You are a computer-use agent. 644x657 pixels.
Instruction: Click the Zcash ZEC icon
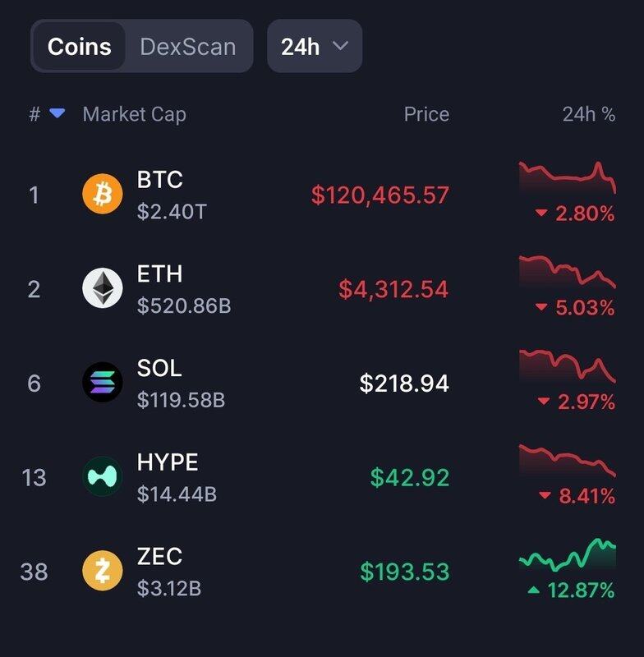pyautogui.click(x=103, y=571)
